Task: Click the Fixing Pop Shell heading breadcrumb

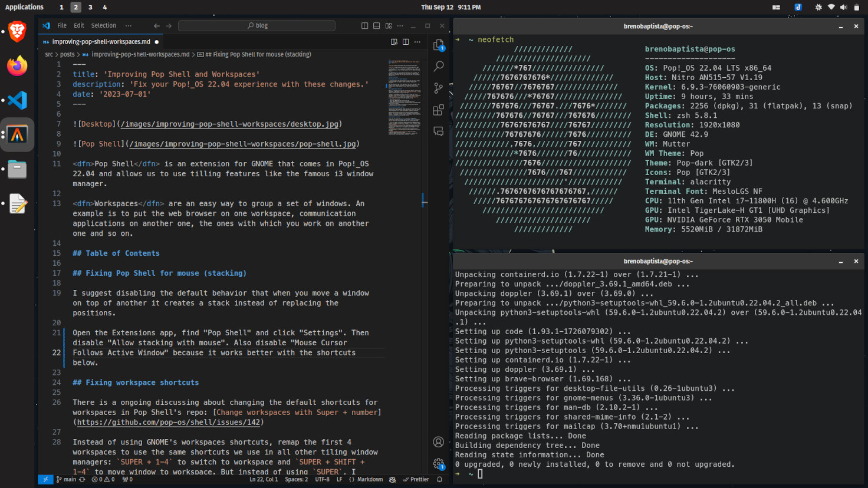Action: pos(254,54)
